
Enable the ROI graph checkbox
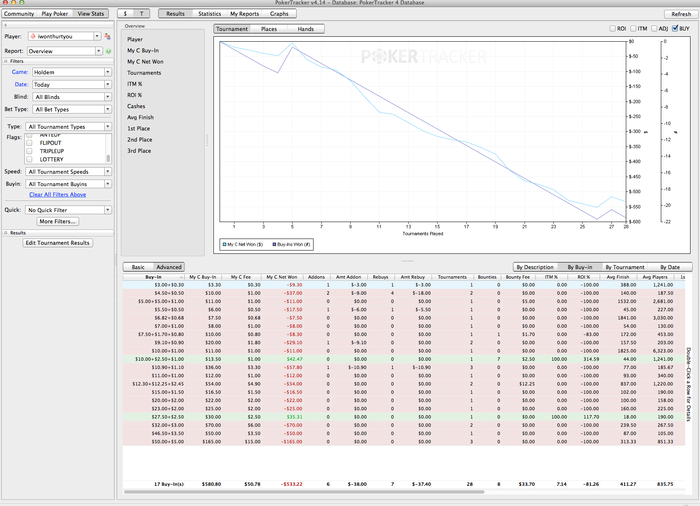(612, 29)
